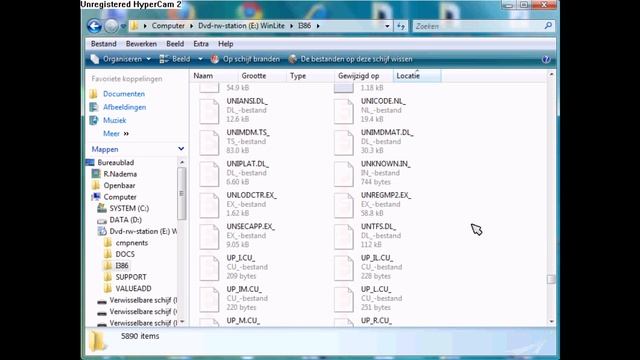Select DOCS folder in tree

pos(125,254)
